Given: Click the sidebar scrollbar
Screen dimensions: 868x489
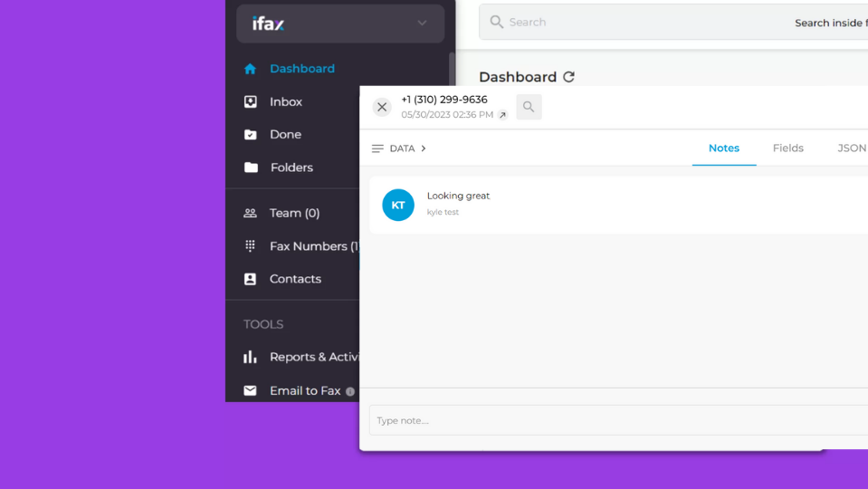Looking at the screenshot, I should pyautogui.click(x=452, y=69).
